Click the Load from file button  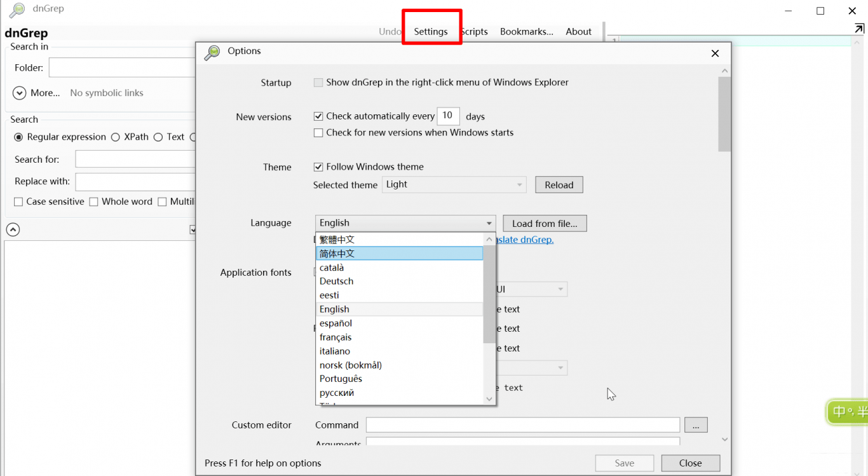tap(545, 224)
